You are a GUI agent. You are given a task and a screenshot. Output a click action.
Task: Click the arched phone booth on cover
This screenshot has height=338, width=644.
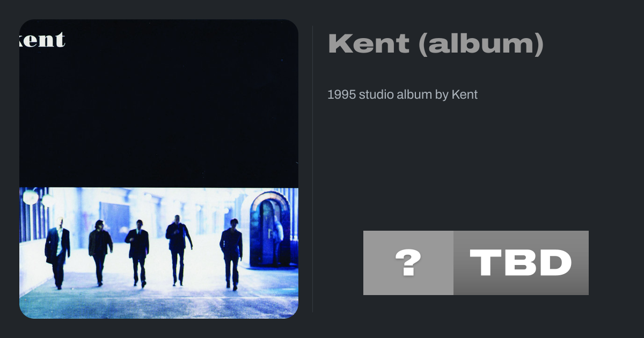click(x=270, y=229)
